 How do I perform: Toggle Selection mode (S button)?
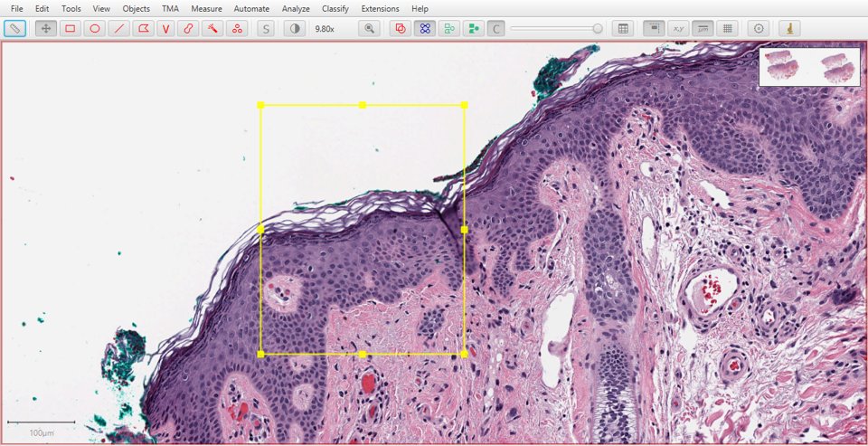click(266, 28)
